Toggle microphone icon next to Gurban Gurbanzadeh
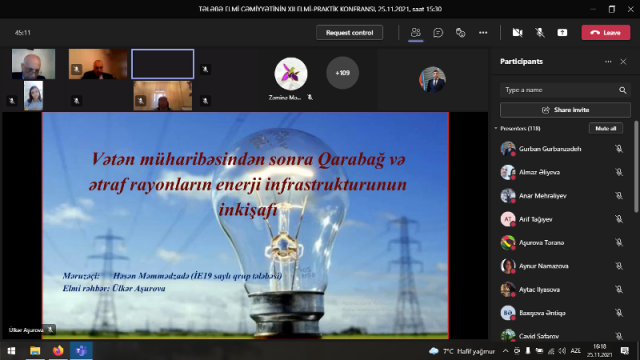Screen dimensions: 640x360 619,149
